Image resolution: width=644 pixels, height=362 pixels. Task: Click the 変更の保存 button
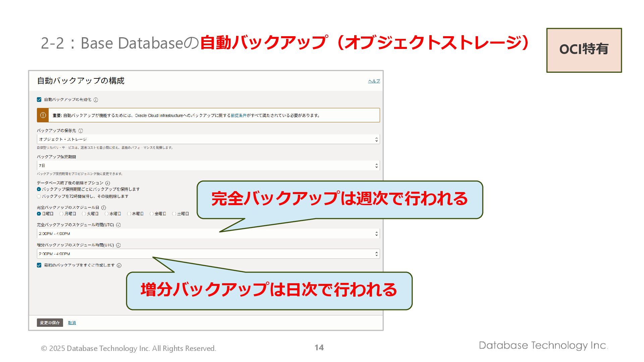click(x=50, y=323)
